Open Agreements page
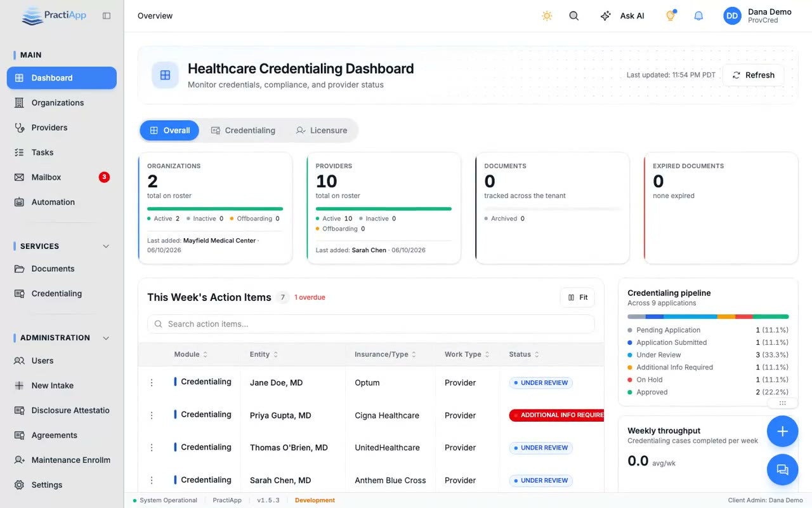Image resolution: width=812 pixels, height=508 pixels. tap(62, 435)
